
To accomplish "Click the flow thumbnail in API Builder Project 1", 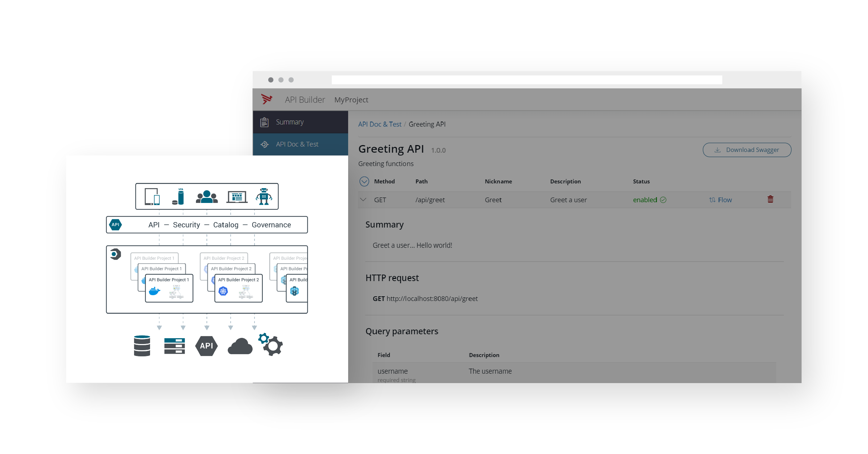I will (x=176, y=292).
